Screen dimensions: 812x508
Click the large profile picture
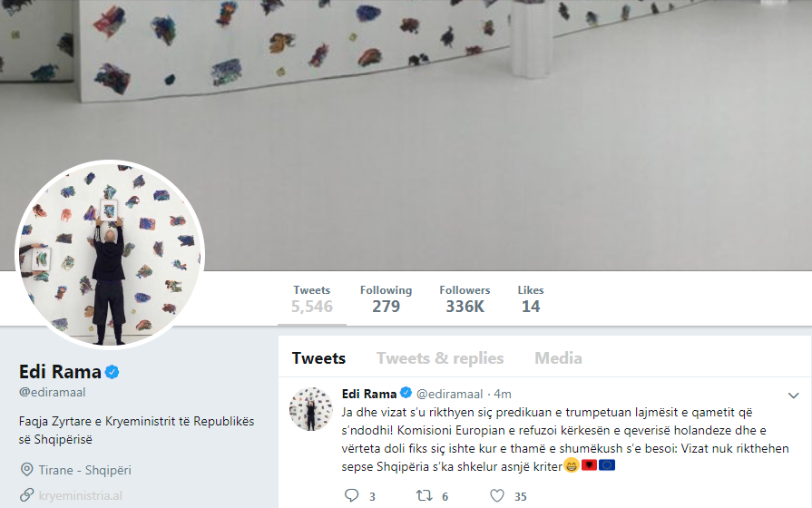point(110,254)
